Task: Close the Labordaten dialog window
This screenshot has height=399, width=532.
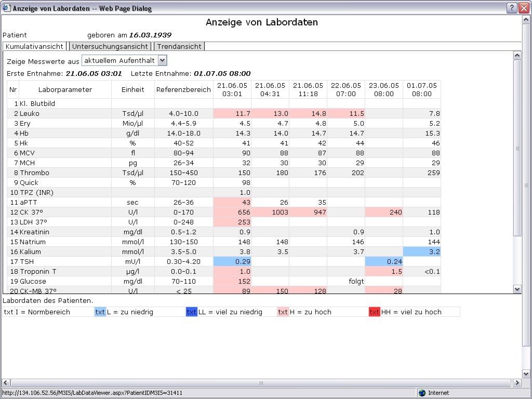Action: coord(524,8)
